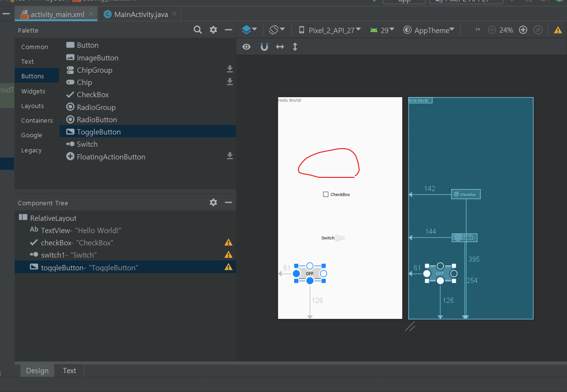Switch to the Text tab
The width and height of the screenshot is (567, 392).
(x=69, y=370)
